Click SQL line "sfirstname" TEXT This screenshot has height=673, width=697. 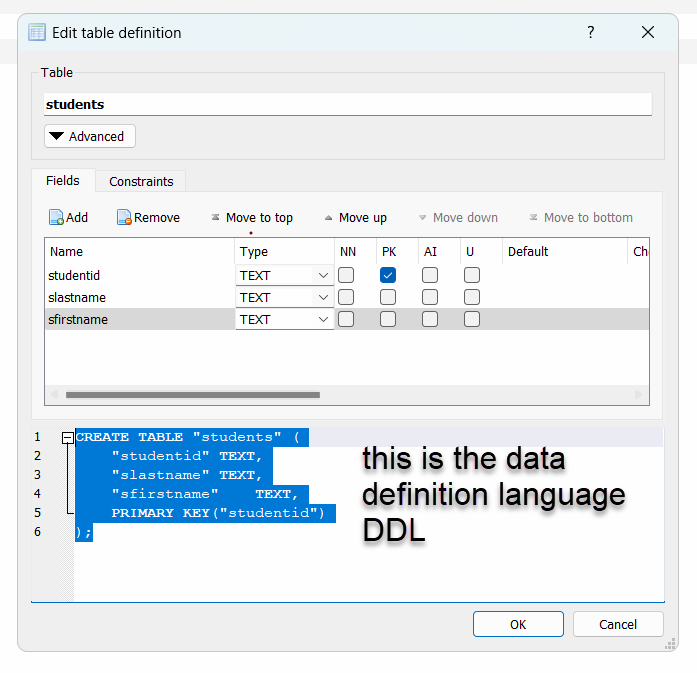coord(204,494)
